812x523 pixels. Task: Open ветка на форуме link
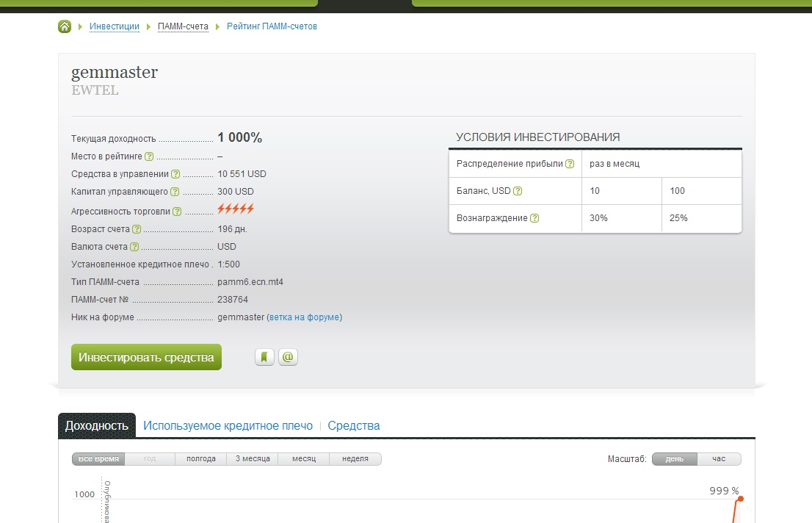(x=305, y=317)
